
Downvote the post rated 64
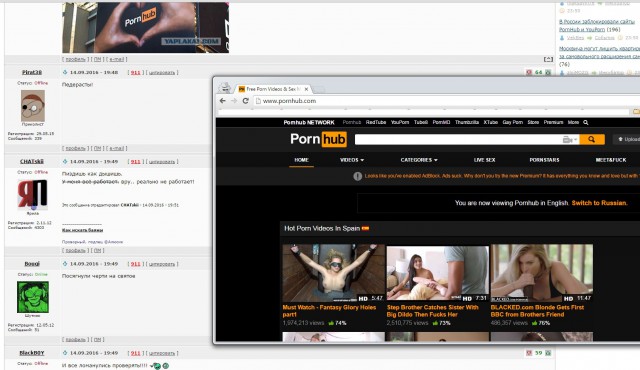click(529, 72)
